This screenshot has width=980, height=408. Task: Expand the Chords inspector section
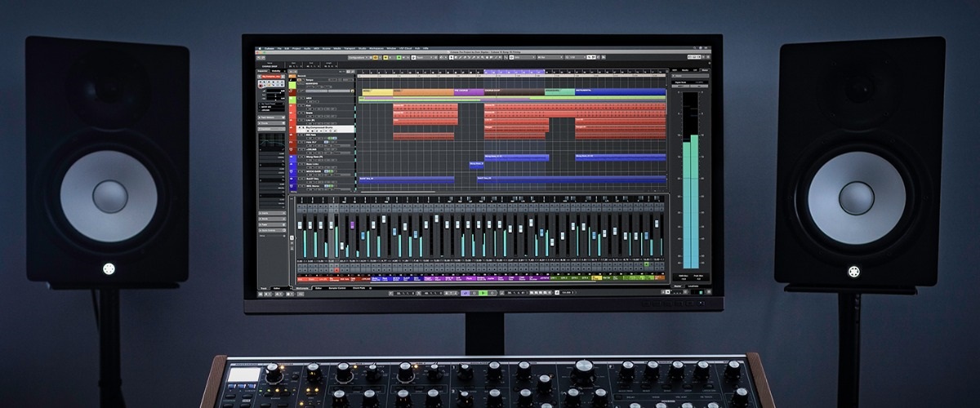tap(271, 123)
